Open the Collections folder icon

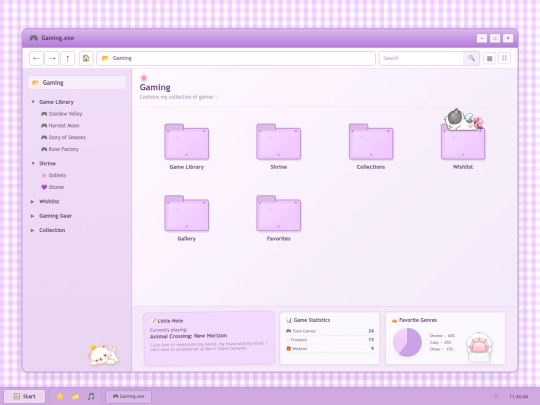371,142
